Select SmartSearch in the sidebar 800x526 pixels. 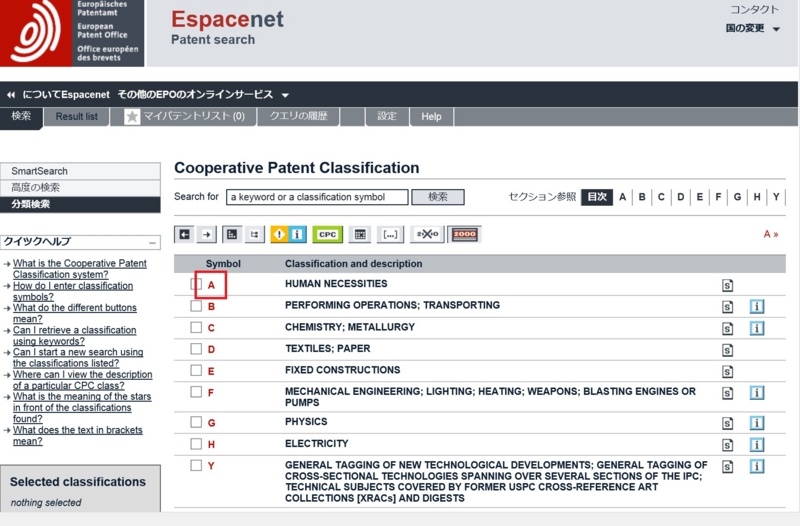(x=80, y=171)
